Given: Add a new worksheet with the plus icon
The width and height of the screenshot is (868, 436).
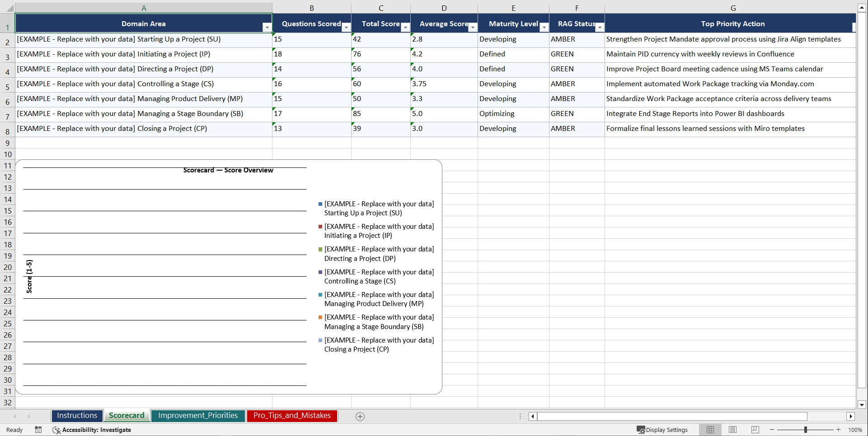Looking at the screenshot, I should point(360,416).
